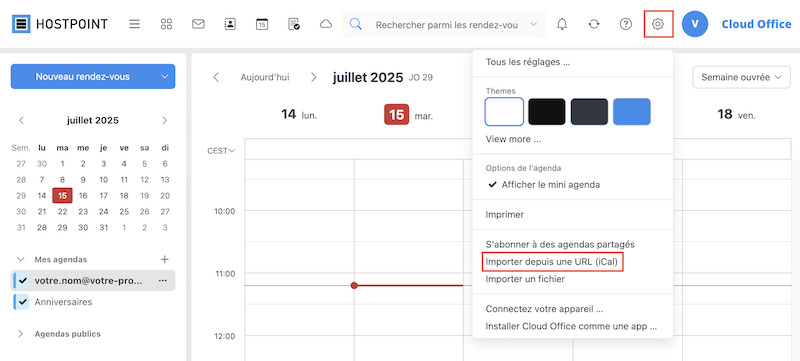Screen dimensions: 800x361
Task: Open the help question mark icon
Action: (626, 24)
